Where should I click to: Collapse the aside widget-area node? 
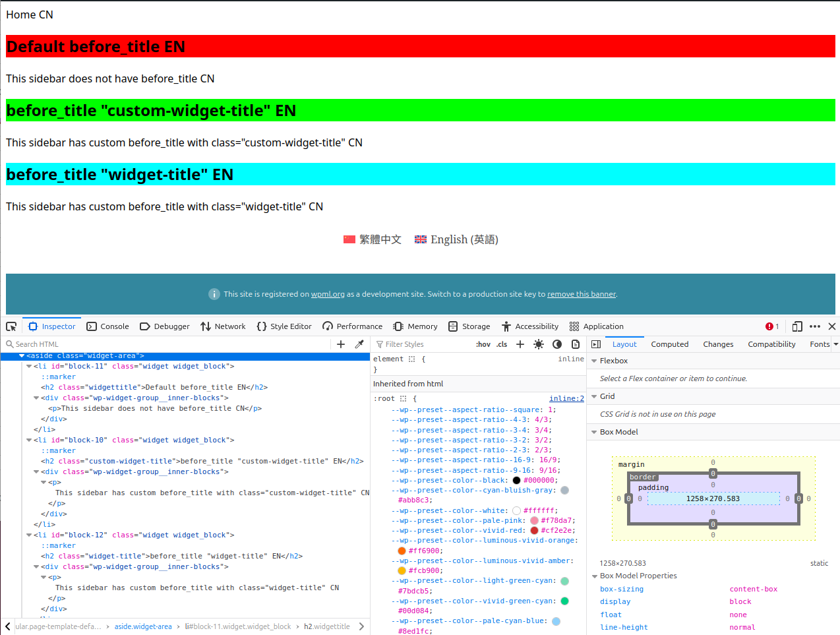(22, 356)
